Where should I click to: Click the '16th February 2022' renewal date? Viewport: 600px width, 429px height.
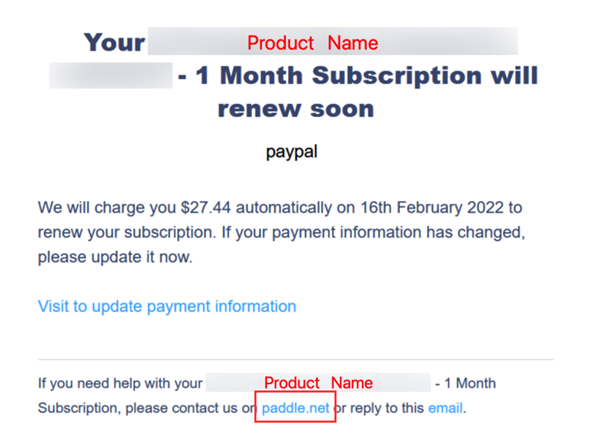432,208
